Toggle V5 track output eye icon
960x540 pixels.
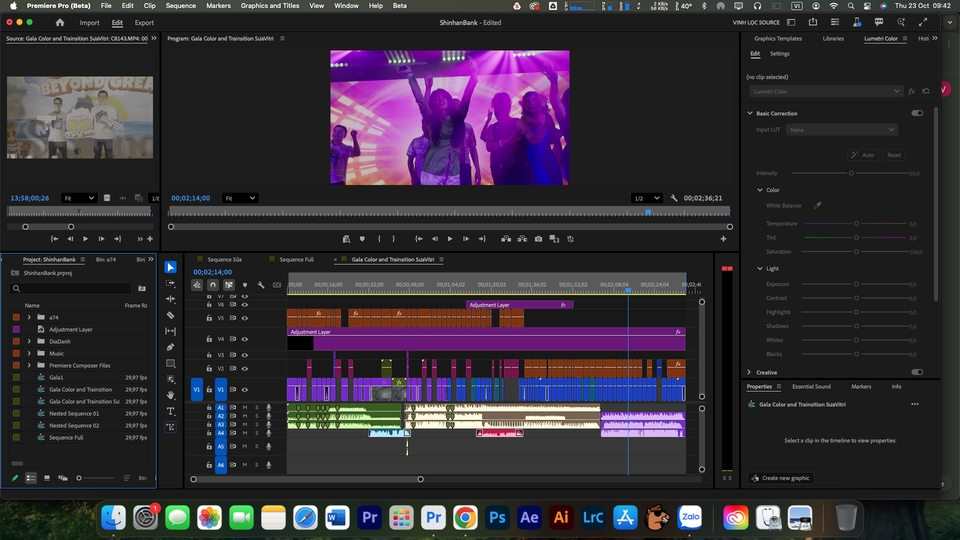tap(245, 318)
